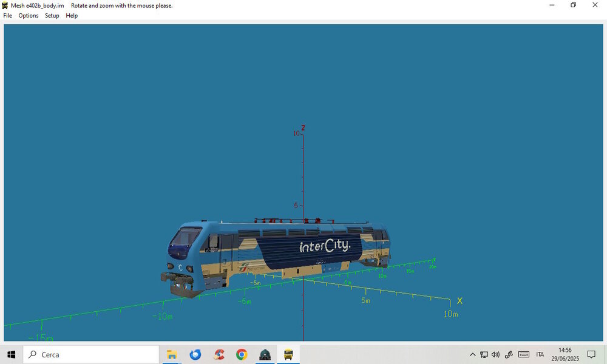Open Google Chrome from the taskbar

tap(242, 354)
